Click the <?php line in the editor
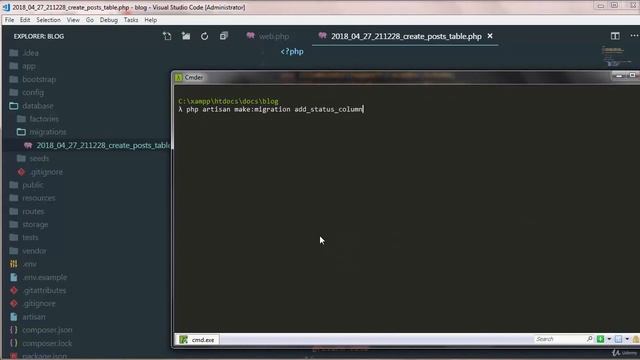This screenshot has width=640, height=360. tap(292, 51)
